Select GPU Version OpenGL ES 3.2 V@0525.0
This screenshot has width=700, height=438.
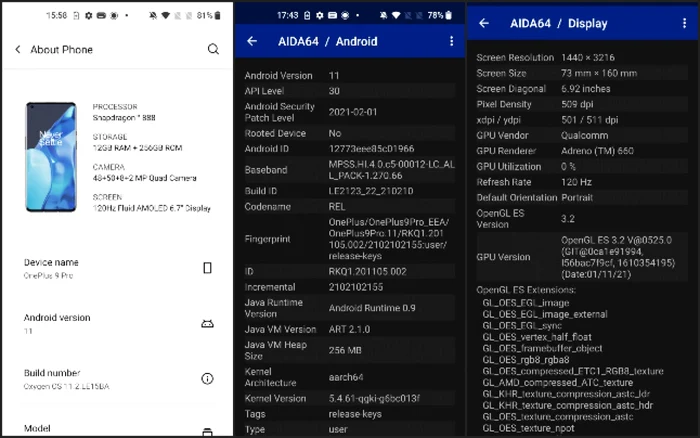click(x=582, y=257)
